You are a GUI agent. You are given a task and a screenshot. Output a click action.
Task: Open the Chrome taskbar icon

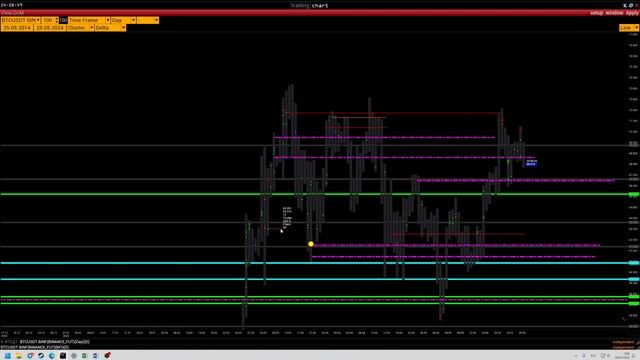pyautogui.click(x=30, y=356)
